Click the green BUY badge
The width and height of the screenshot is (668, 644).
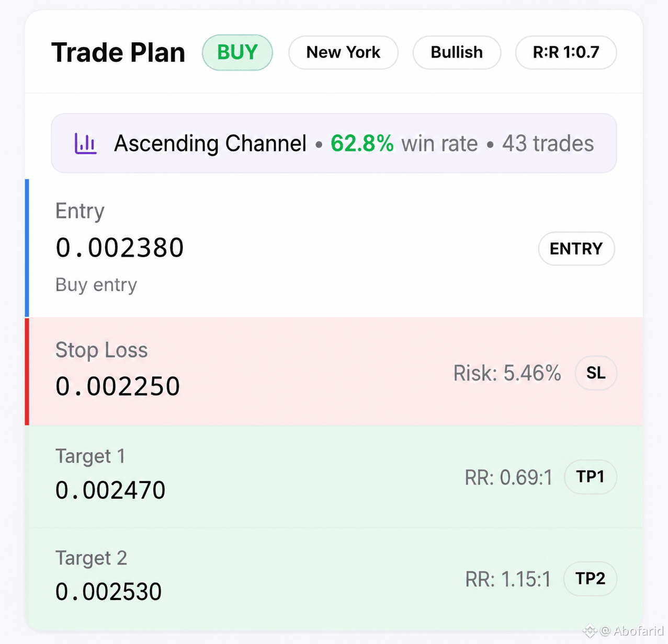click(x=237, y=52)
